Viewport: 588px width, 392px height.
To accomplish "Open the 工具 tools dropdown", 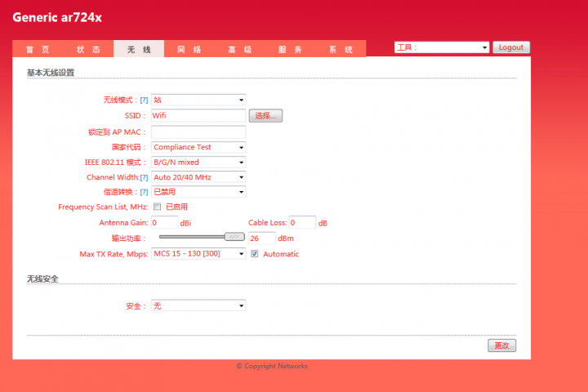I will tap(442, 47).
